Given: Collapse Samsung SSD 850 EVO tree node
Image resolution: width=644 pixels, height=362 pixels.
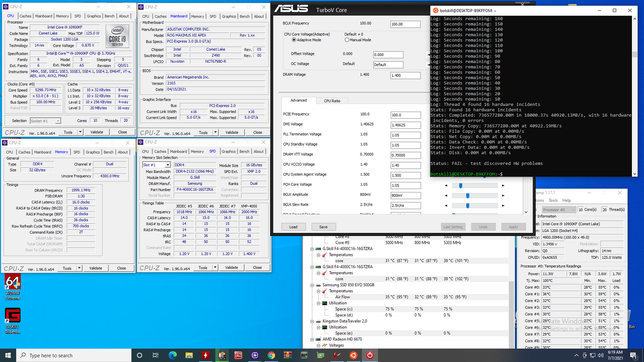Looking at the screenshot, I should [312, 285].
